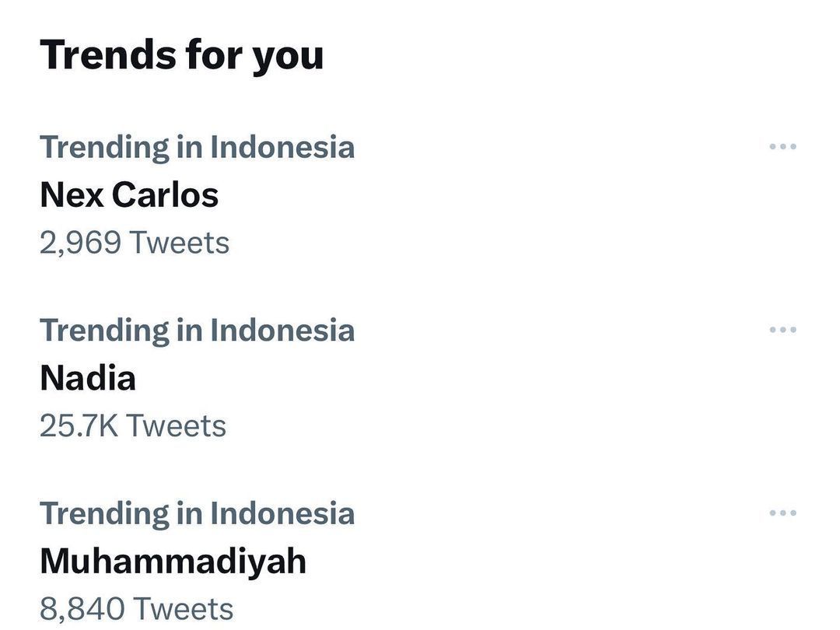View tweets about Muhammadiyah
This screenshot has height=630, width=840.
(173, 562)
